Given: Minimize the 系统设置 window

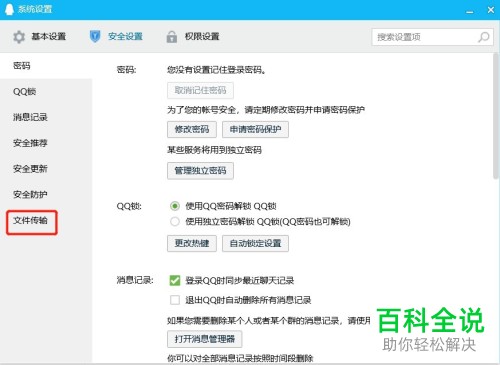Looking at the screenshot, I should tap(470, 12).
